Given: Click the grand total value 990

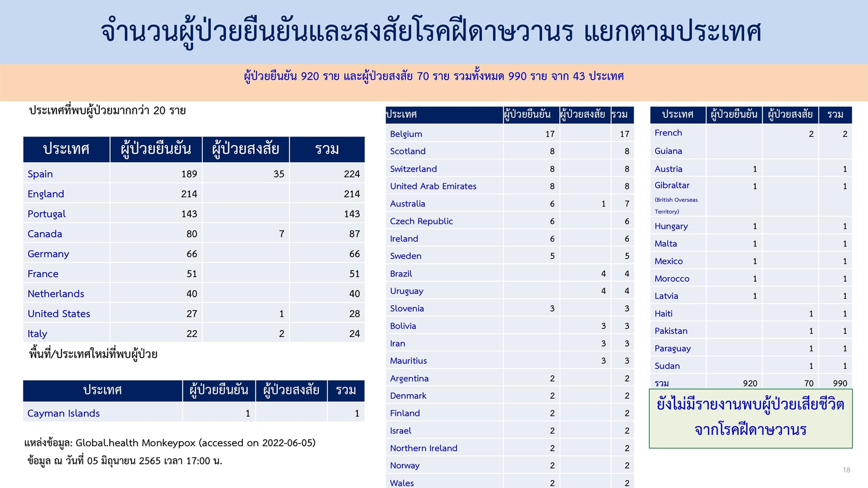Looking at the screenshot, I should (x=840, y=383).
